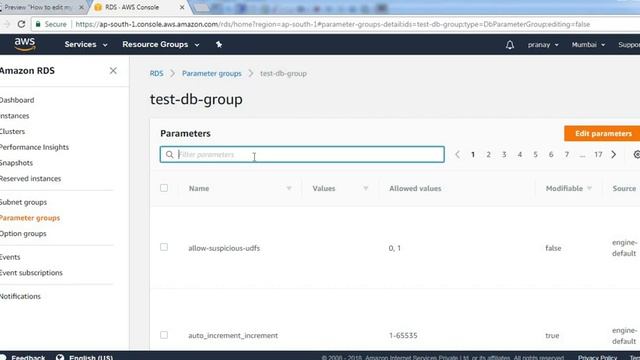The height and width of the screenshot is (360, 640).
Task: Click the 1-65535 allowed values cell
Action: [403, 336]
